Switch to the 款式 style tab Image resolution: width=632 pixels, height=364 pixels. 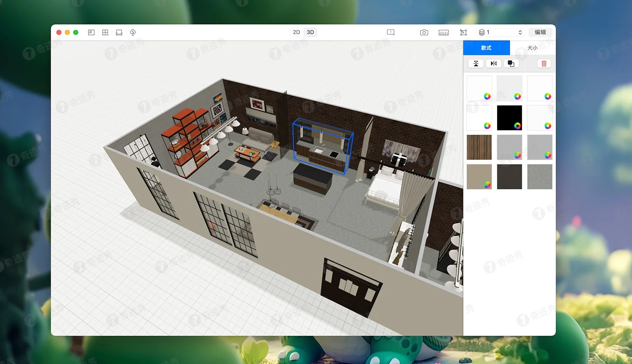click(x=486, y=48)
